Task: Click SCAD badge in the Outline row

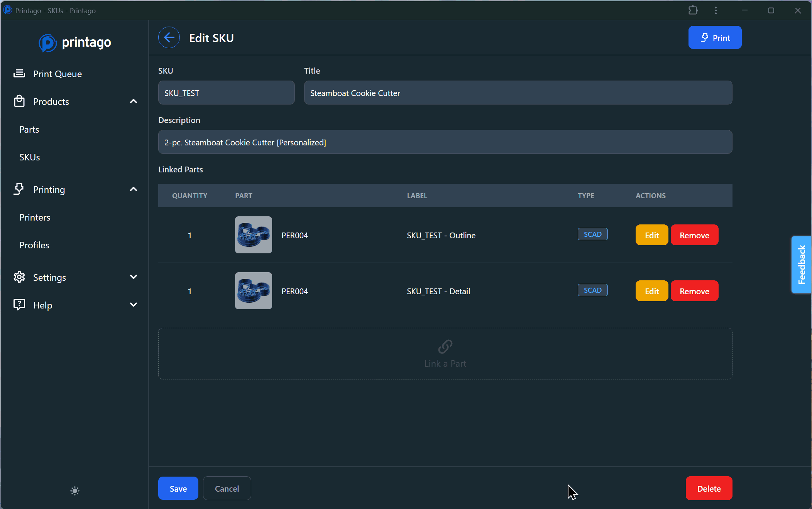Action: click(x=592, y=234)
